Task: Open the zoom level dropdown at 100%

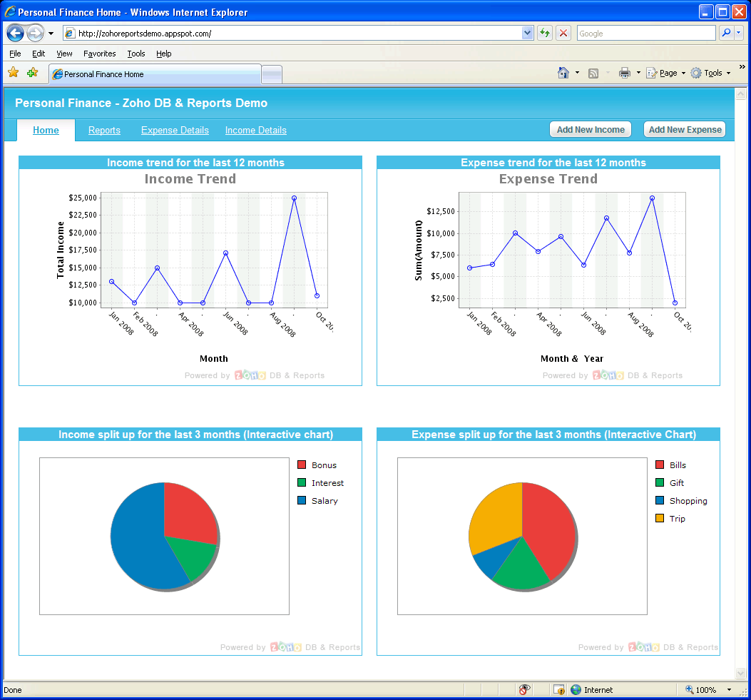Action: (x=729, y=690)
